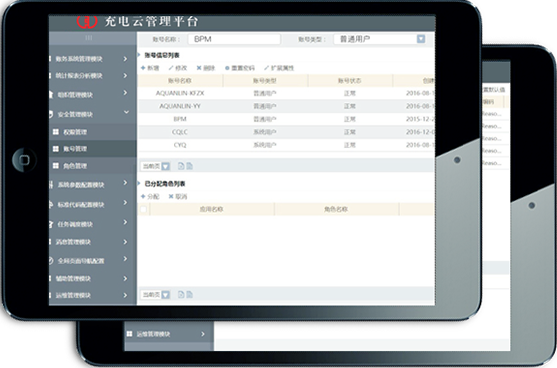Click the icon left of 安全管理模块
This screenshot has width=557, height=368.
point(52,114)
